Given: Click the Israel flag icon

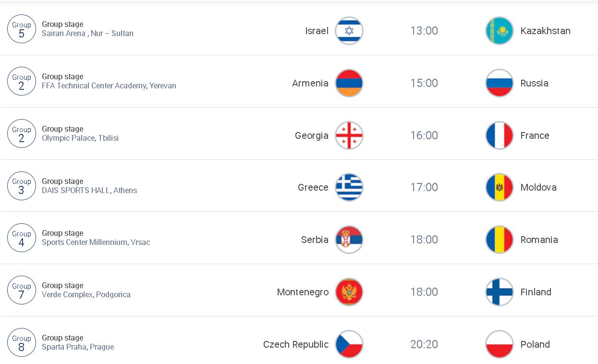Looking at the screenshot, I should (x=349, y=31).
